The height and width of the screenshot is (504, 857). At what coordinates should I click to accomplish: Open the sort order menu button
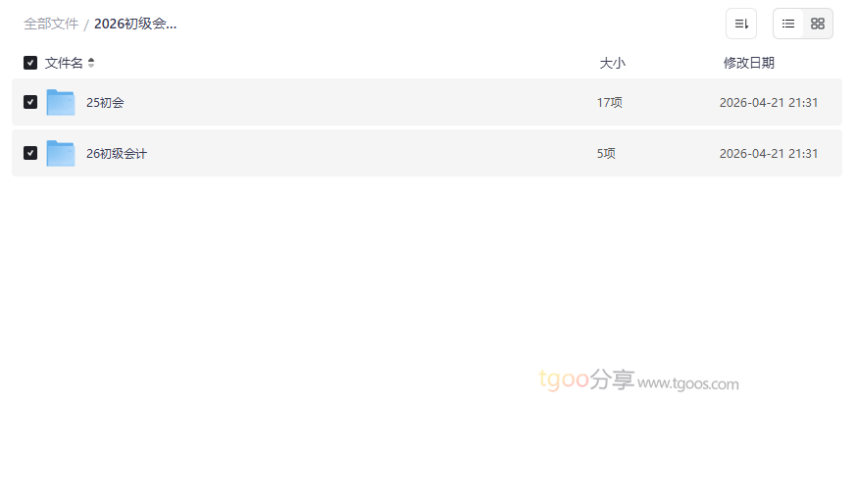point(740,24)
